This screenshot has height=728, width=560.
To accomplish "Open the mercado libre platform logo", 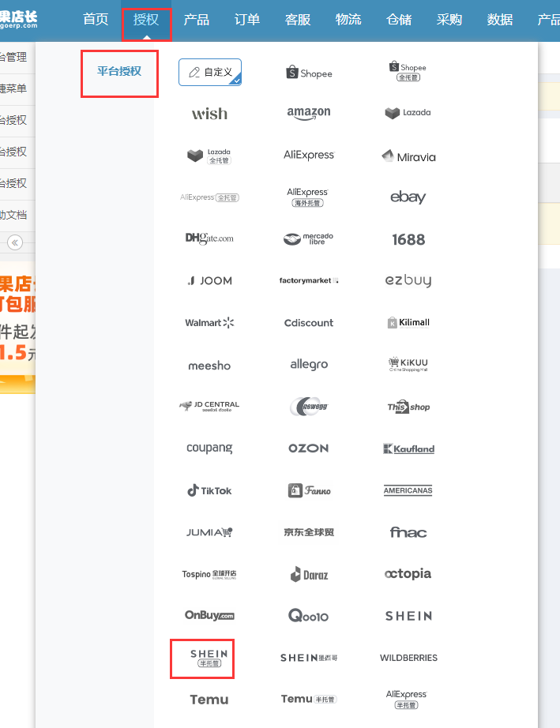I will [309, 238].
